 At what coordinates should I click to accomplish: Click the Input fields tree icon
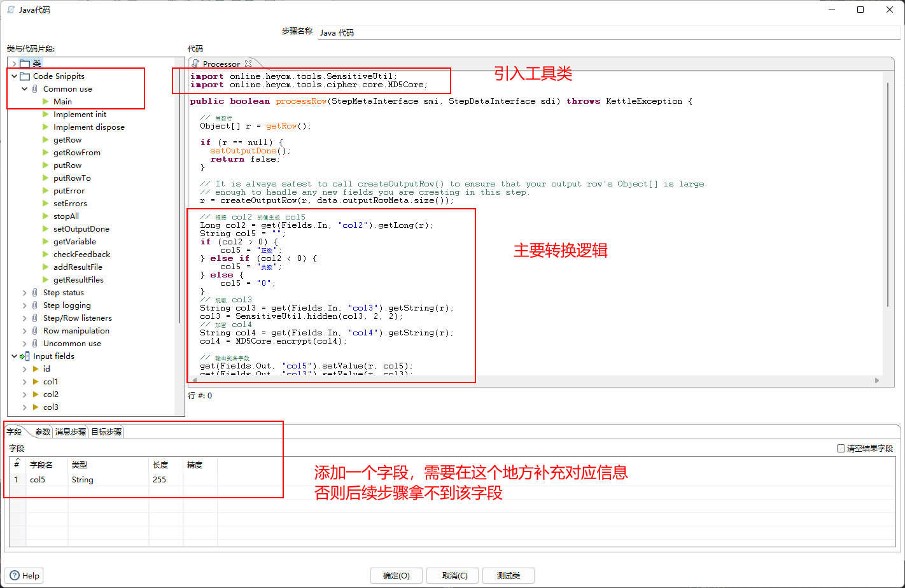click(25, 356)
